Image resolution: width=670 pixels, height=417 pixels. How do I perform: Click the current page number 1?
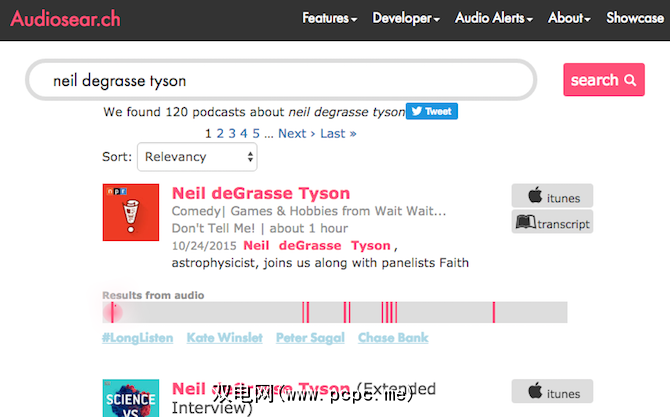pyautogui.click(x=208, y=133)
